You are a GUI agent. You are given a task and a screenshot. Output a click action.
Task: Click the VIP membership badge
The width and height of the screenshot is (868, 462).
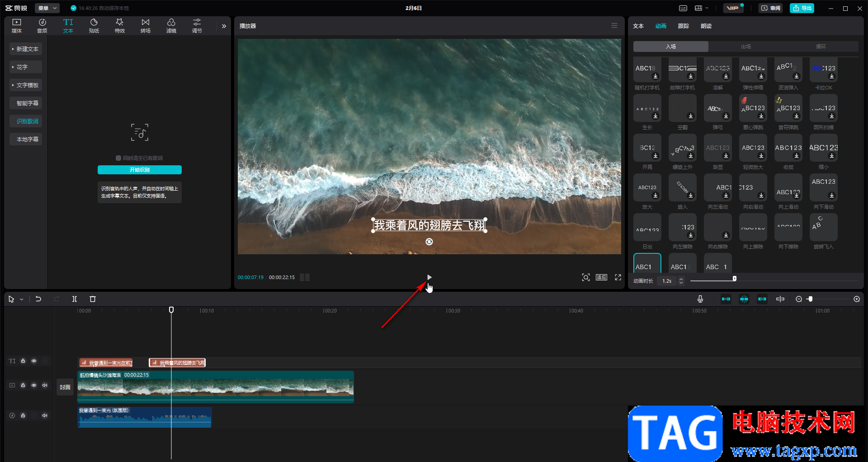coord(733,8)
